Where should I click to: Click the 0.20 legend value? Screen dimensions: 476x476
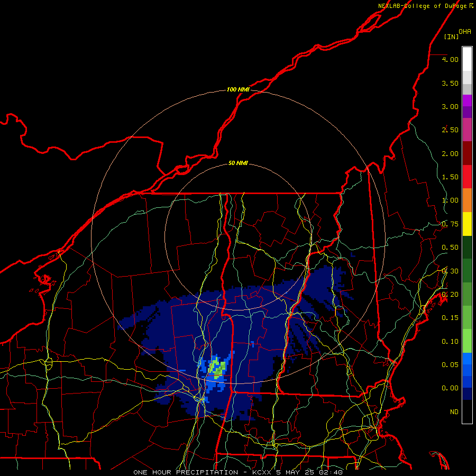(x=450, y=295)
